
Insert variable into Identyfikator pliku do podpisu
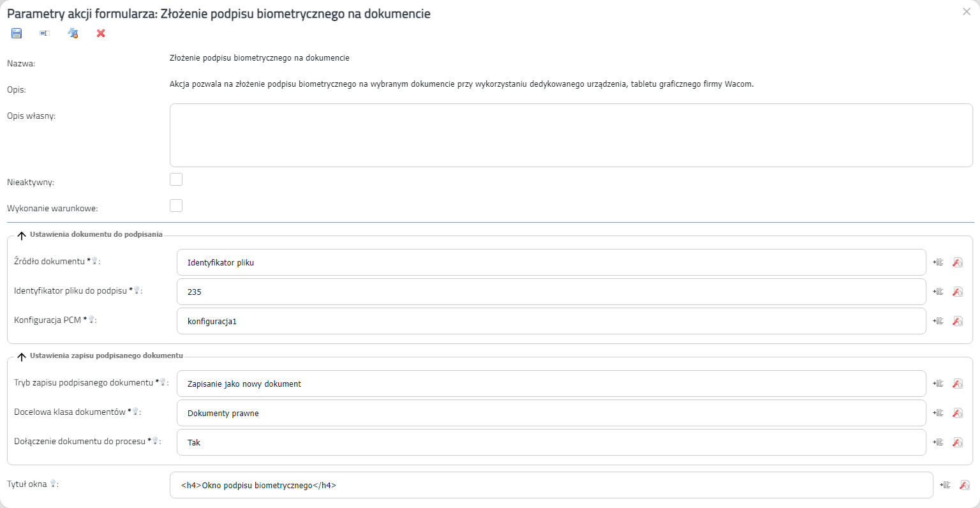(x=938, y=292)
